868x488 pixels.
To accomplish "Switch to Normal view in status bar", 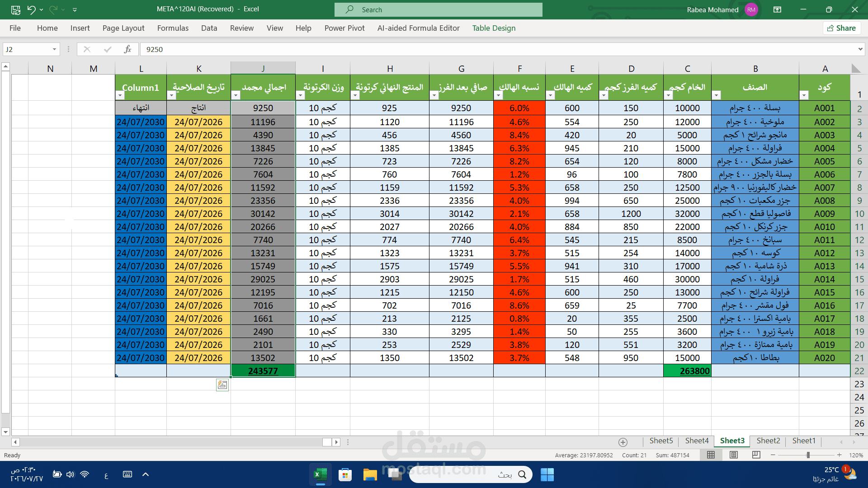I will (x=711, y=455).
